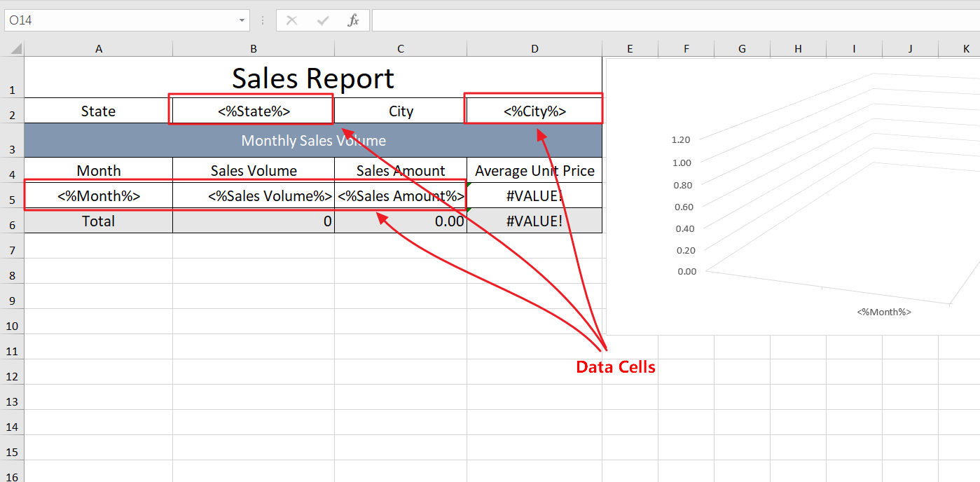The image size is (980, 482).
Task: Click the Total label cell in row 6
Action: [x=98, y=221]
